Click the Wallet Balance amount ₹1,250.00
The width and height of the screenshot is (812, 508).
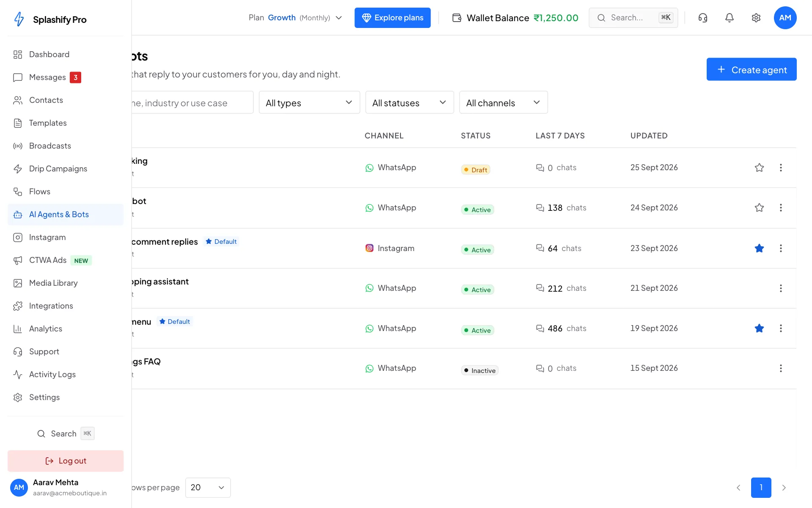556,18
